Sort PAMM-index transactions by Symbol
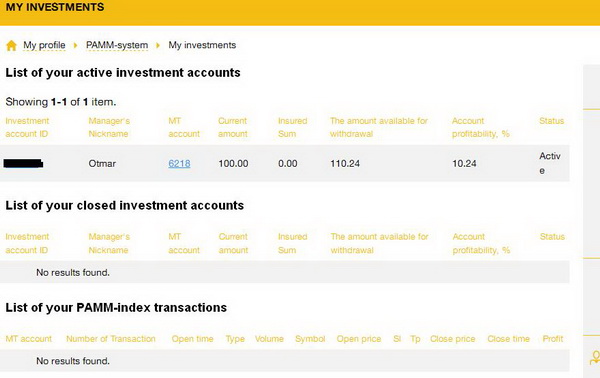This screenshot has height=378, width=600. 310,339
